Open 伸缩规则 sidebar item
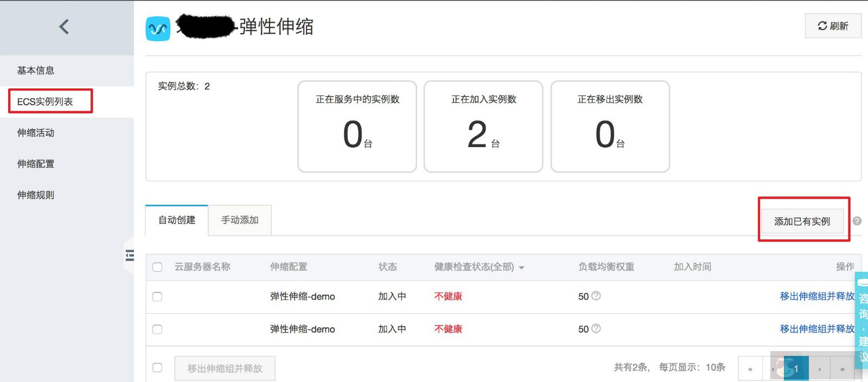The width and height of the screenshot is (868, 382). pos(67,195)
